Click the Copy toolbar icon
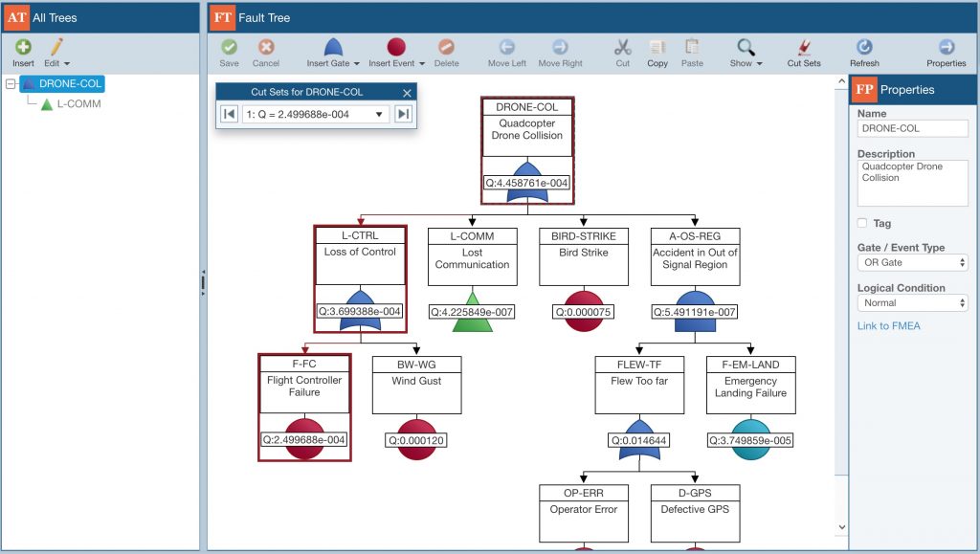 pyautogui.click(x=657, y=48)
